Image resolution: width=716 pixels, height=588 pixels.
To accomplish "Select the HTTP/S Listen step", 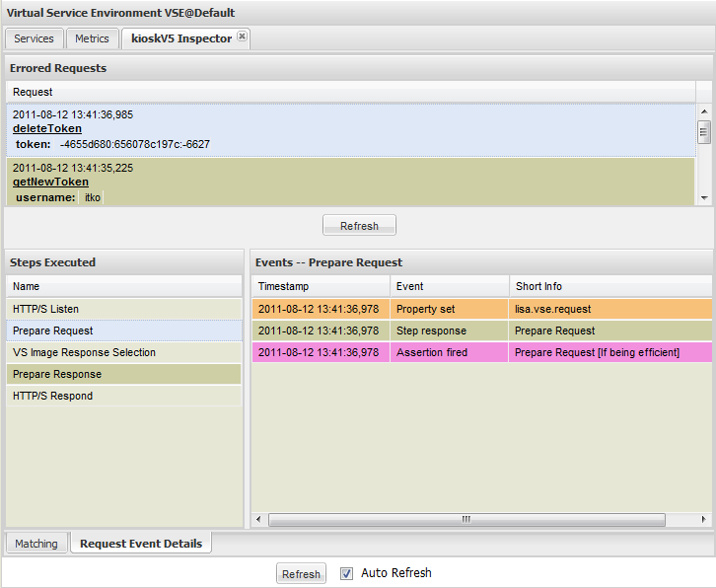I will click(46, 310).
